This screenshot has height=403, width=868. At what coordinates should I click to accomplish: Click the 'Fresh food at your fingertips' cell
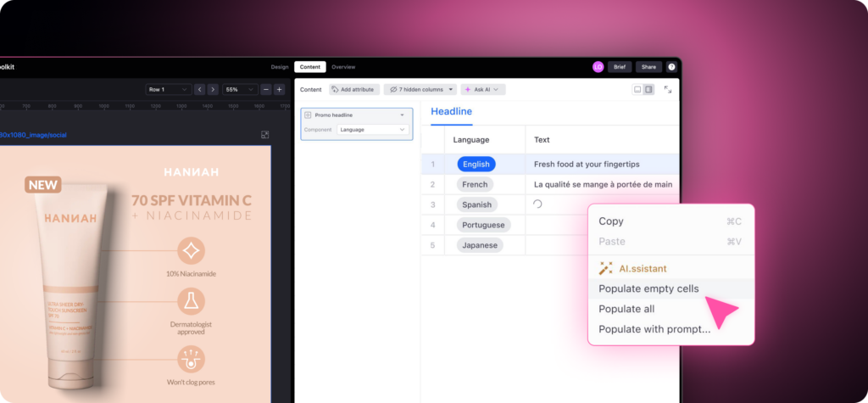point(603,164)
